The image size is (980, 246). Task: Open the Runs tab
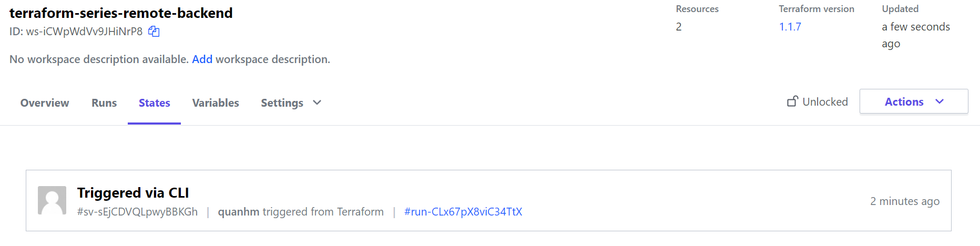click(104, 103)
